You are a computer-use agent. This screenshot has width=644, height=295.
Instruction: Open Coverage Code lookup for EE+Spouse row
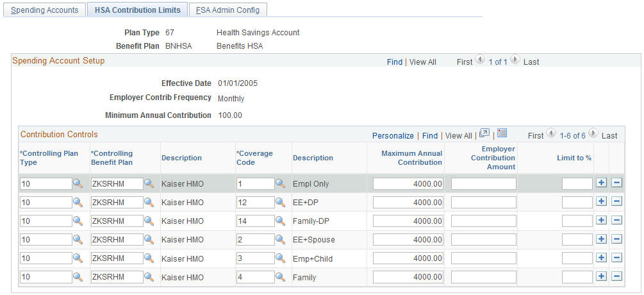click(x=280, y=240)
